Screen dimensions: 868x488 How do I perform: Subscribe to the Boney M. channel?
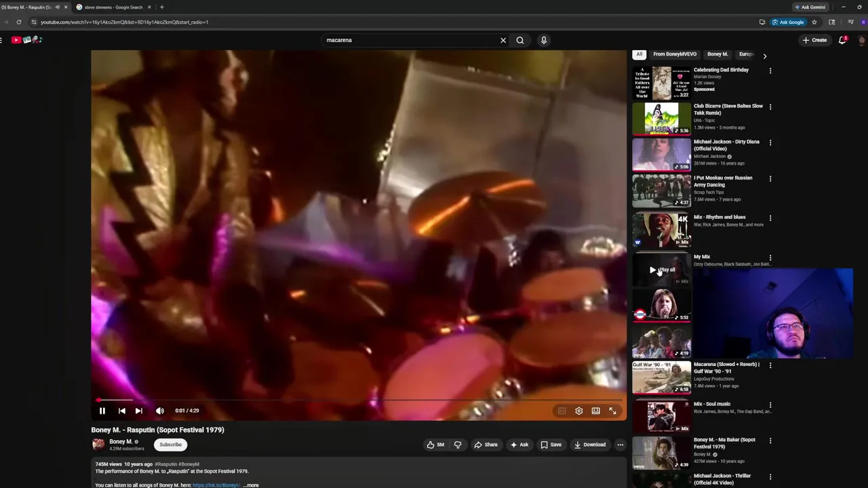click(x=170, y=445)
